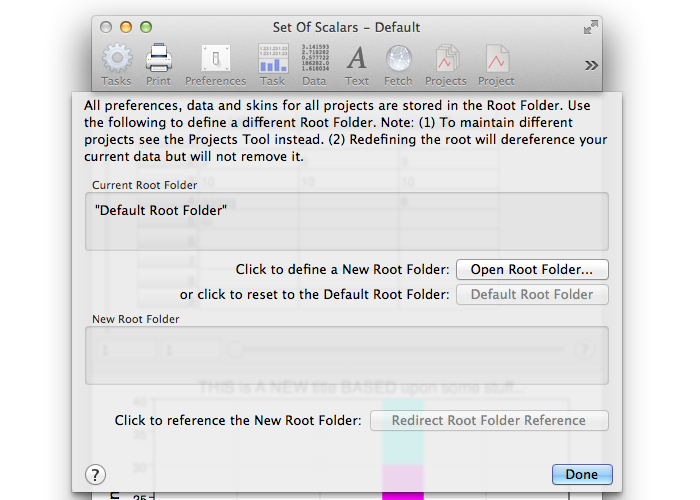
Task: Click the Default Root Folder button
Action: 532,295
